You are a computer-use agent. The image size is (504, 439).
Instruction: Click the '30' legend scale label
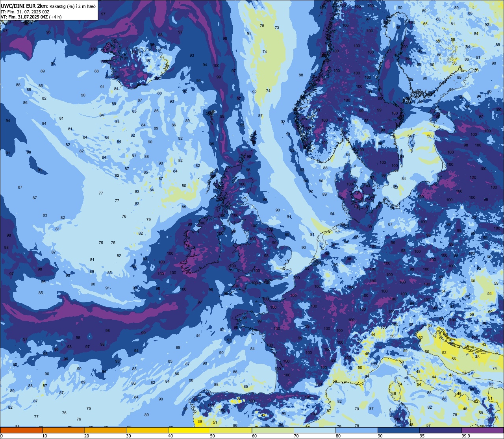tap(128, 436)
